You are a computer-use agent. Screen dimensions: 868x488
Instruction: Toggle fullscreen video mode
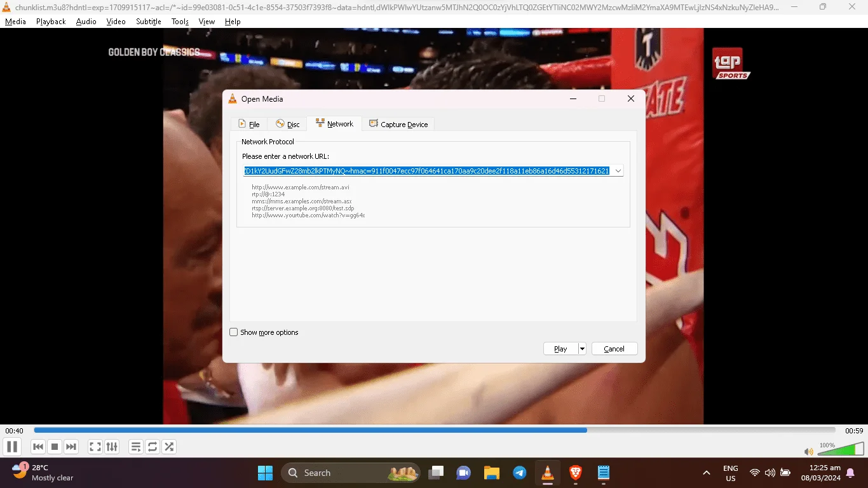95,447
